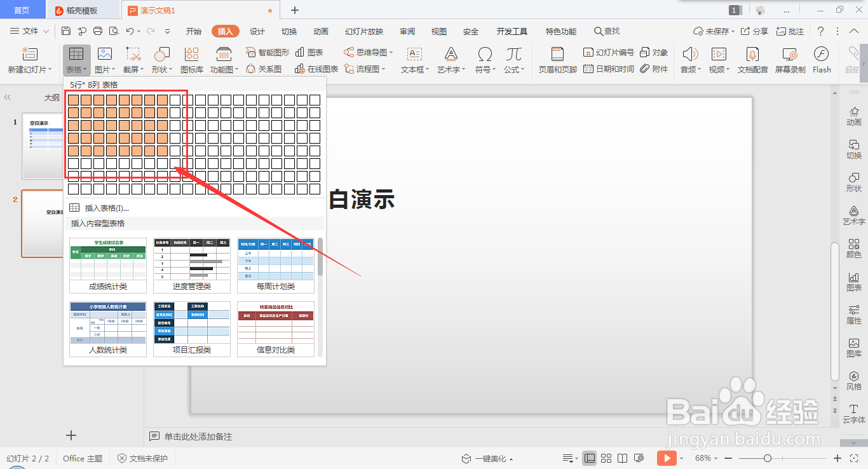Toggle the 批注 comments pane
The width and height of the screenshot is (868, 469).
(790, 31)
